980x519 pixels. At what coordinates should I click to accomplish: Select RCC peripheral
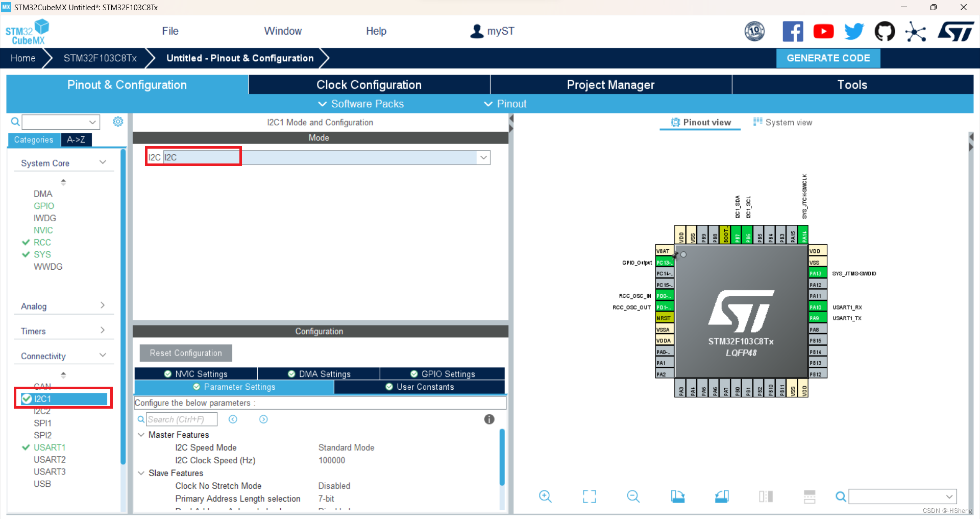point(42,242)
